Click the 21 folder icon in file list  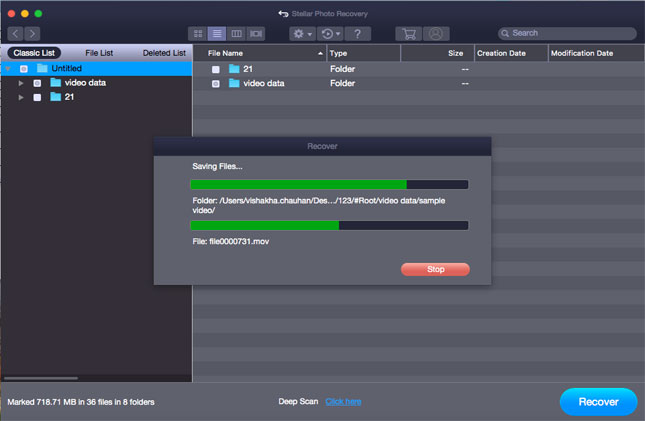pyautogui.click(x=234, y=69)
